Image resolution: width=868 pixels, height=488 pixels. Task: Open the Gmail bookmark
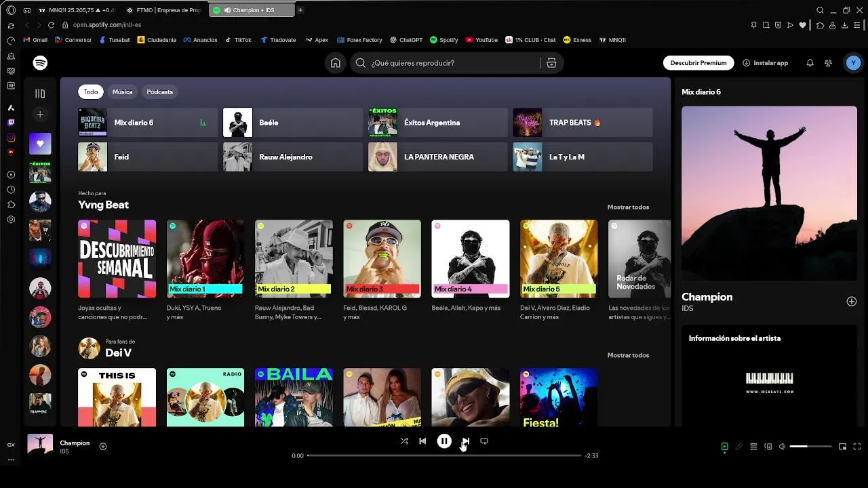click(35, 40)
